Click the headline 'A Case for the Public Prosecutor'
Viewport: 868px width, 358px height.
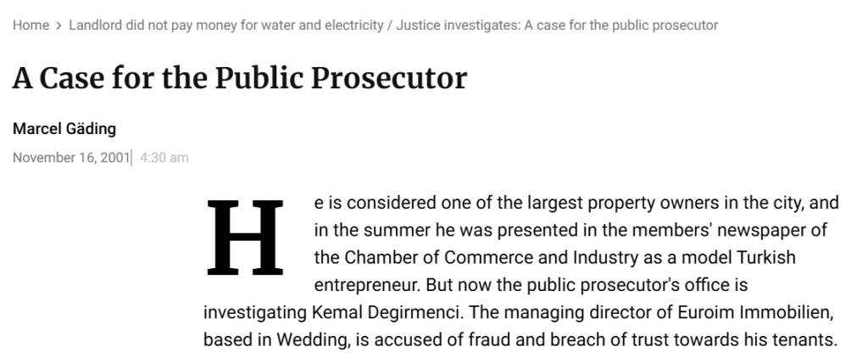click(x=240, y=78)
